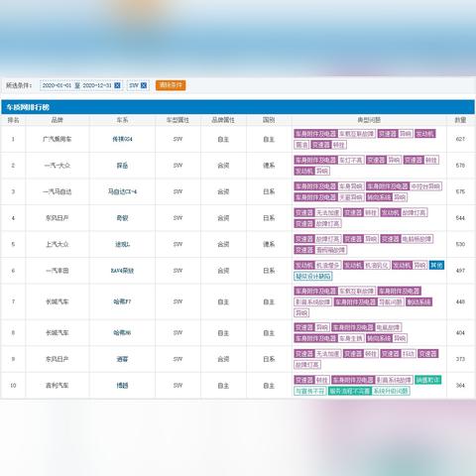Open the 探岳 model link
Screen dimensions: 476x476
click(x=122, y=166)
